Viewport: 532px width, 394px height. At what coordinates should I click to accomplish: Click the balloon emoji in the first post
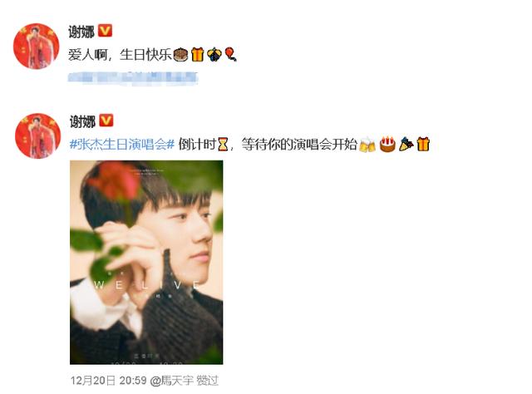(x=231, y=54)
